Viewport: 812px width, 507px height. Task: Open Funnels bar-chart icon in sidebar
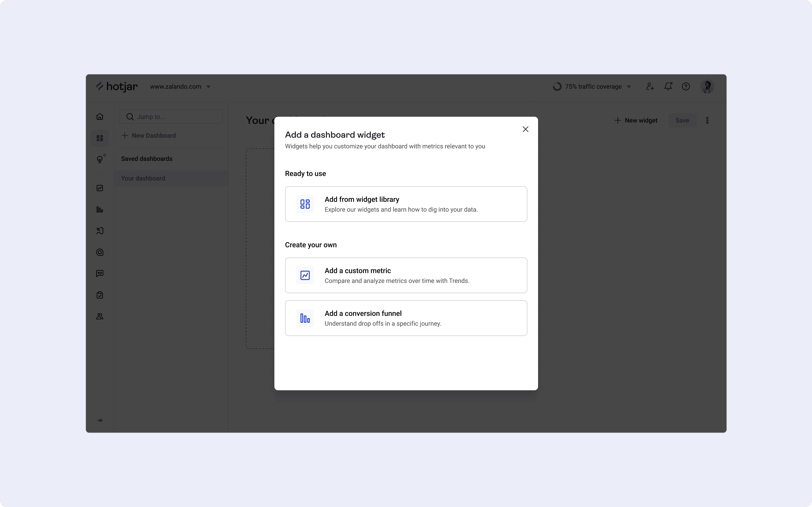click(x=100, y=210)
